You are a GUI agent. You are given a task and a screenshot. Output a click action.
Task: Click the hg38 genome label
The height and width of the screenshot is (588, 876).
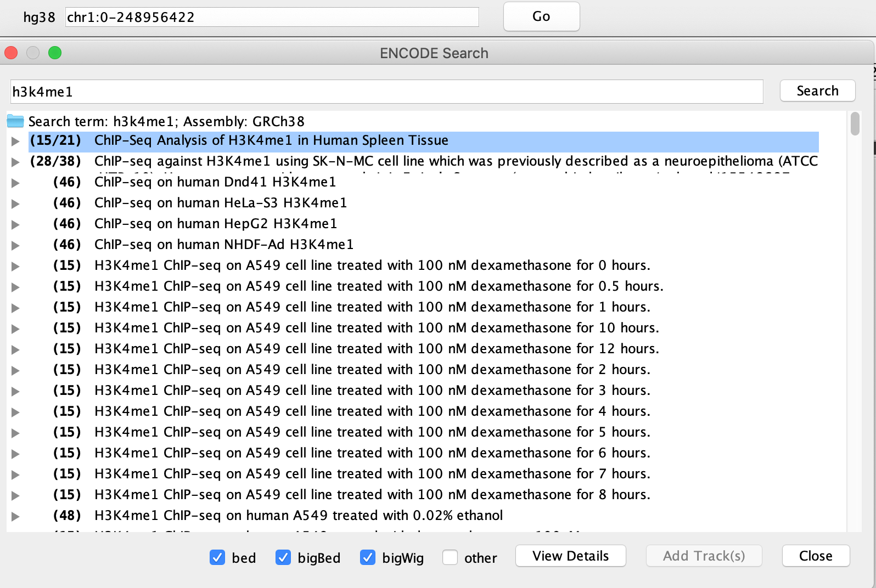(x=39, y=17)
